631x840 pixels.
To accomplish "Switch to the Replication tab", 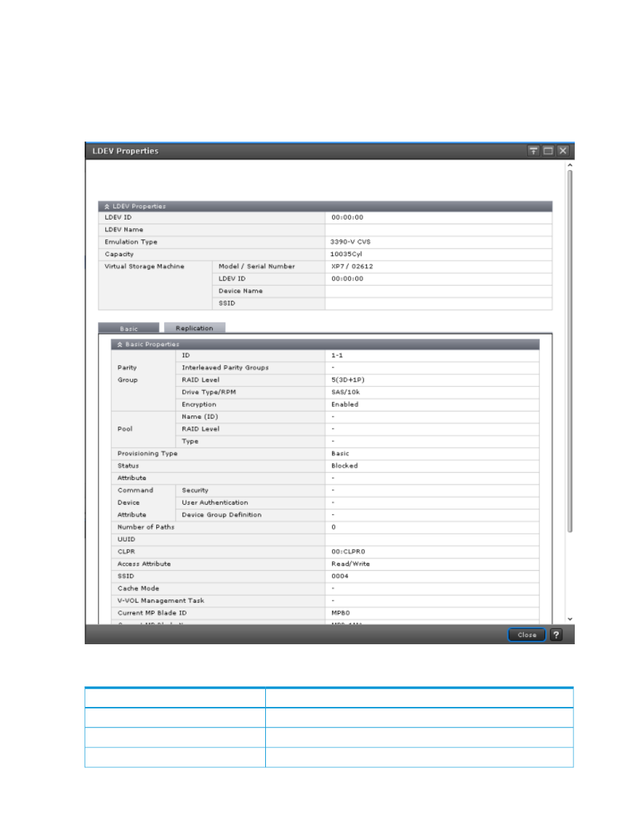I will (194, 328).
